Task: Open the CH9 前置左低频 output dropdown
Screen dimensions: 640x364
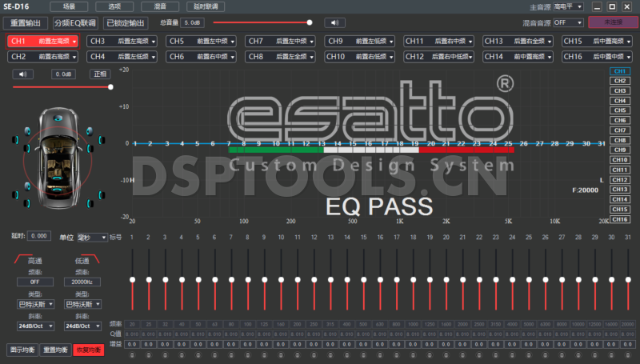Action: (x=359, y=42)
